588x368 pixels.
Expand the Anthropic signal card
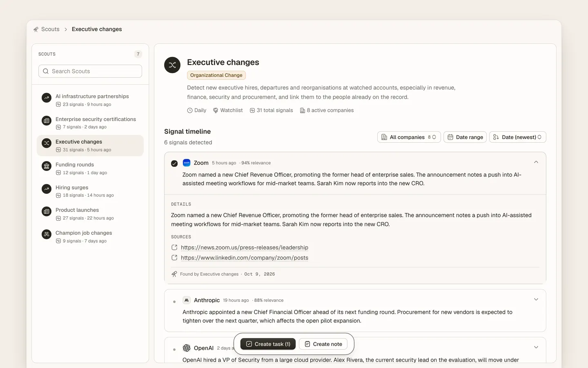[536, 300]
